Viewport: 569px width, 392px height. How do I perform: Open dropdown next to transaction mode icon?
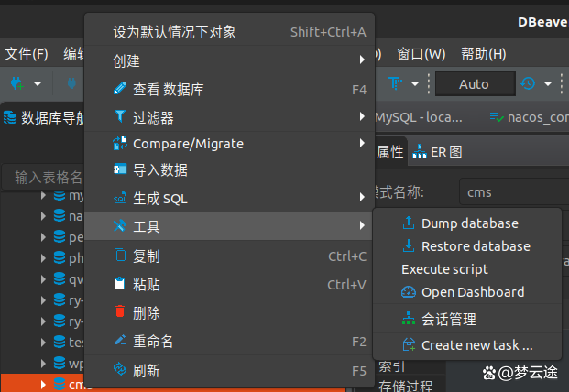pyautogui.click(x=415, y=83)
